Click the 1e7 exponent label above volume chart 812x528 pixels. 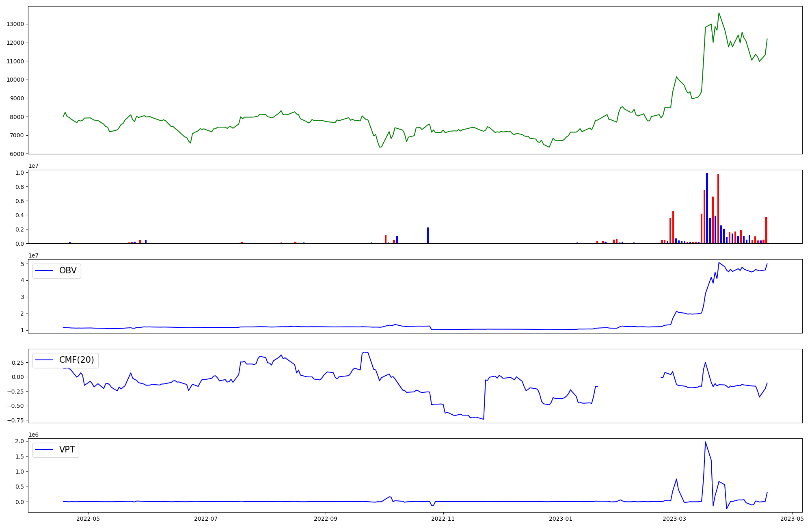33,166
